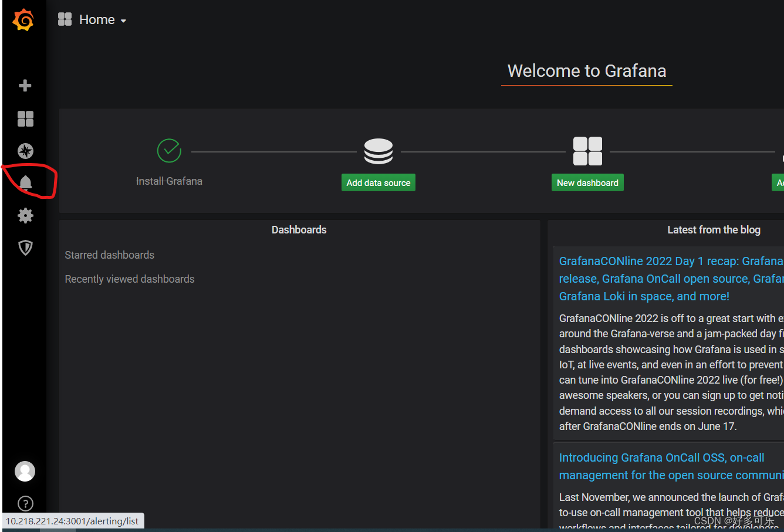
Task: Click the Grafana logo in sidebar
Action: point(23,20)
